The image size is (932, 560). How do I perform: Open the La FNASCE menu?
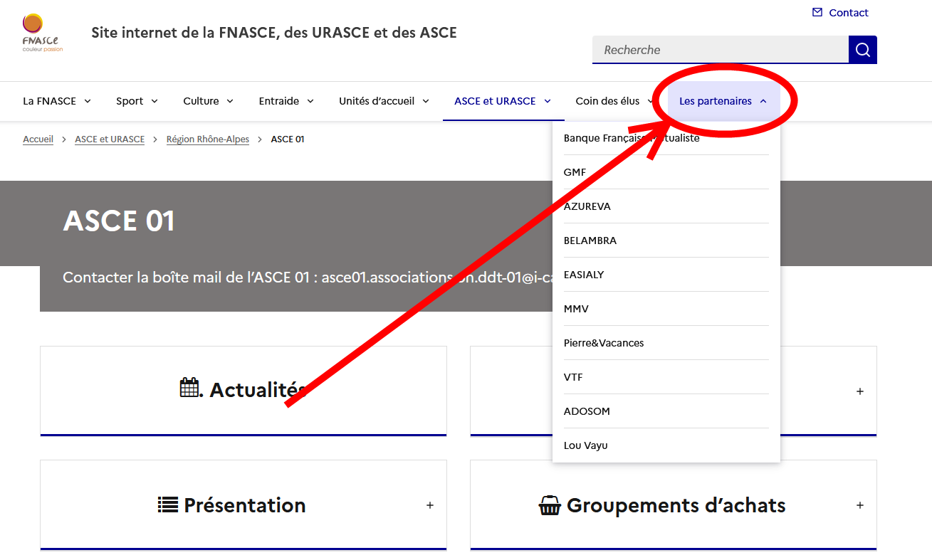pyautogui.click(x=57, y=101)
